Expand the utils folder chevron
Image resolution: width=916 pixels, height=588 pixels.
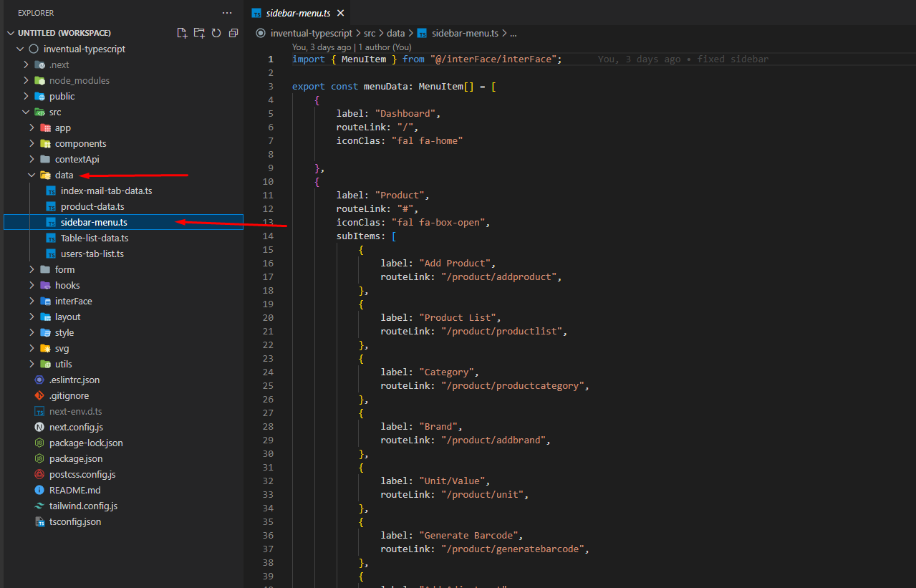point(32,364)
